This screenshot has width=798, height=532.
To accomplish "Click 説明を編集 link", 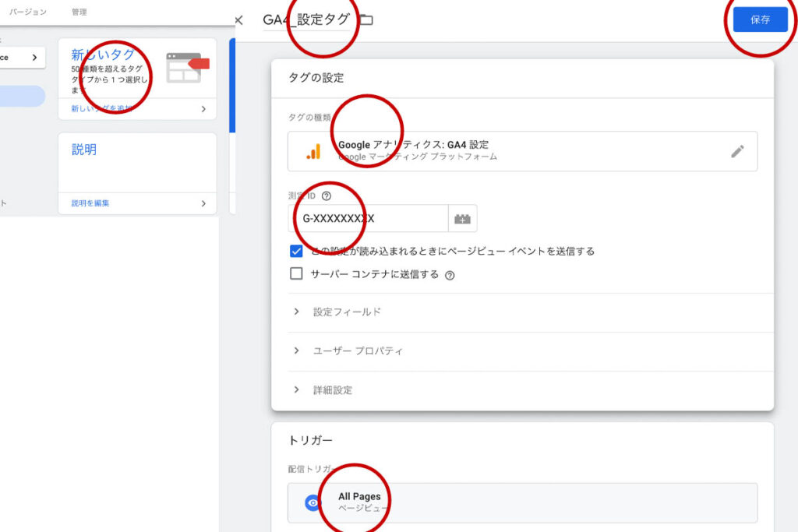I will click(90, 203).
